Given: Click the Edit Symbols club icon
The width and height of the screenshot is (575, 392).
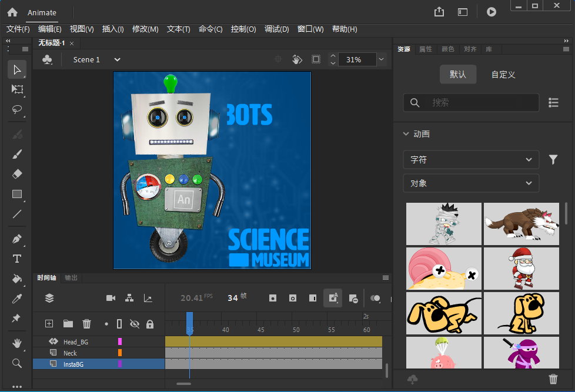Looking at the screenshot, I should click(x=47, y=59).
